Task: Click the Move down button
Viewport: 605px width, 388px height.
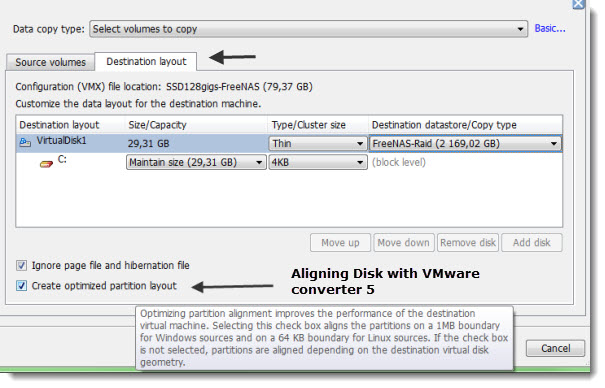Action: pos(404,243)
